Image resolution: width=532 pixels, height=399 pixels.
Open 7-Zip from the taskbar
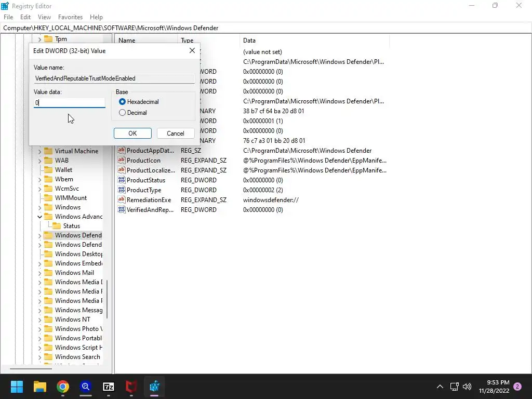pyautogui.click(x=109, y=387)
